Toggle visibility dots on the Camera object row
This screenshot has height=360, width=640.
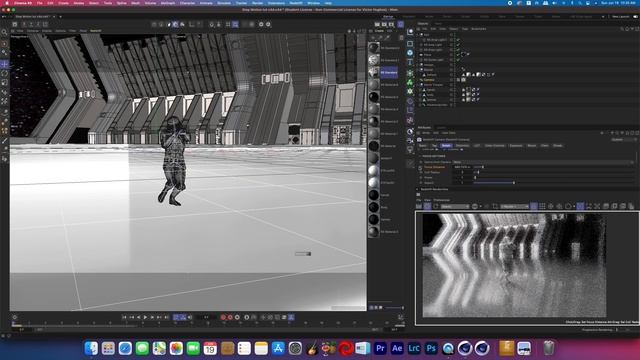pos(452,80)
